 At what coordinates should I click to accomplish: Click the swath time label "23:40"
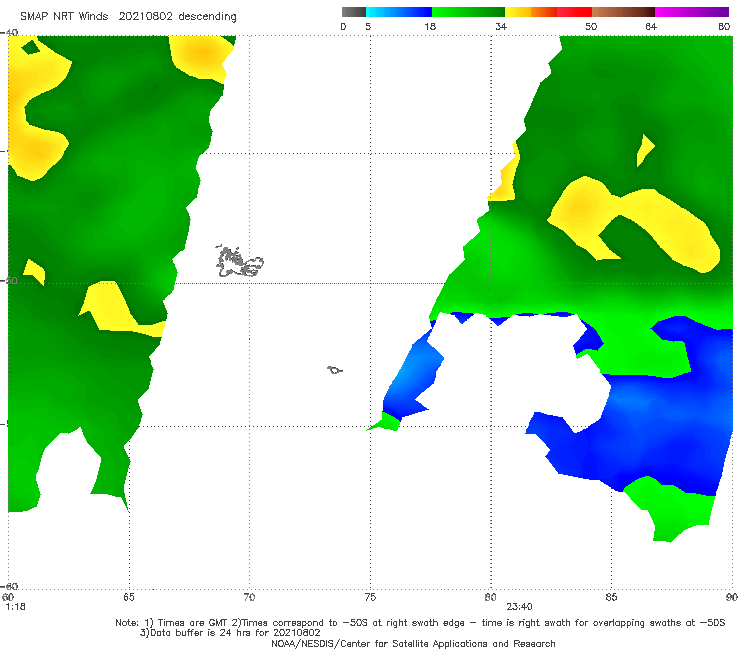point(520,607)
